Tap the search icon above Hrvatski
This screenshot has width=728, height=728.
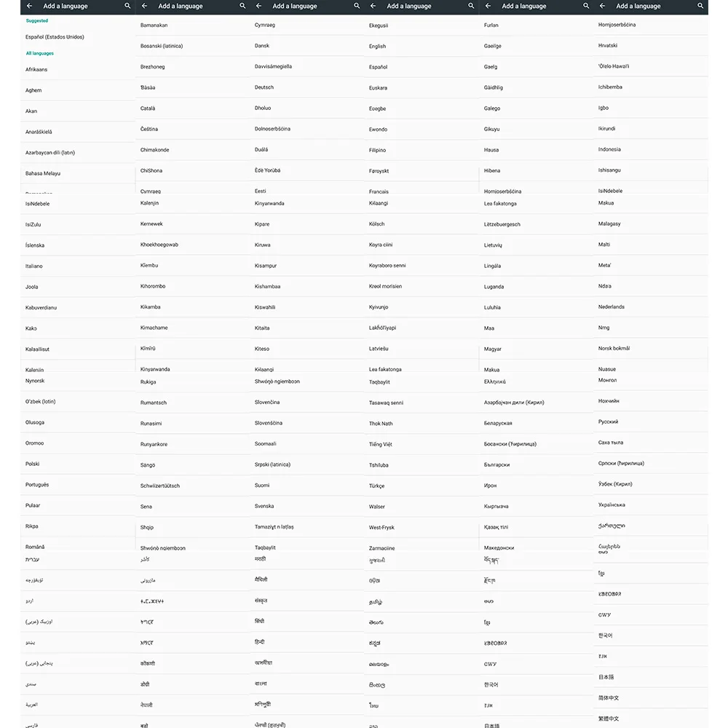[700, 6]
